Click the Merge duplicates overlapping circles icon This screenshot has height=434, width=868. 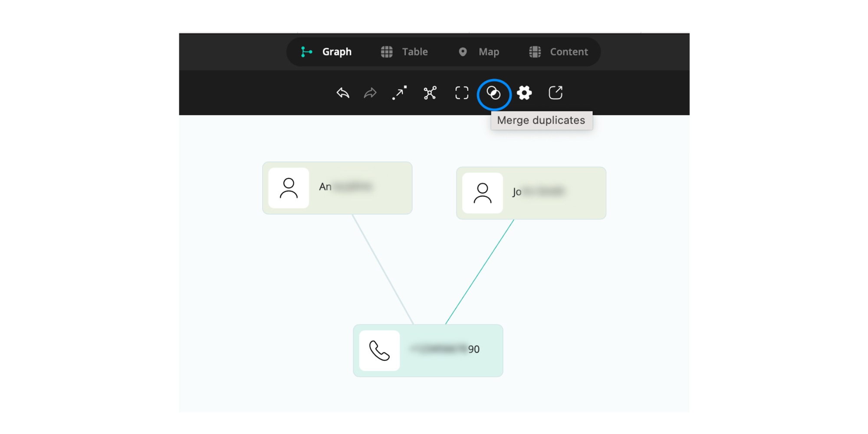point(493,93)
